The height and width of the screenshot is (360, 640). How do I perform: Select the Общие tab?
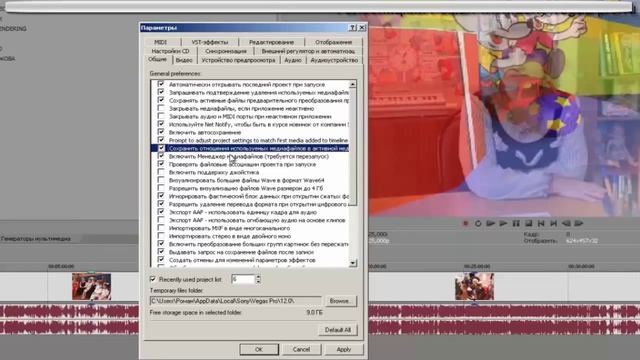pyautogui.click(x=158, y=60)
